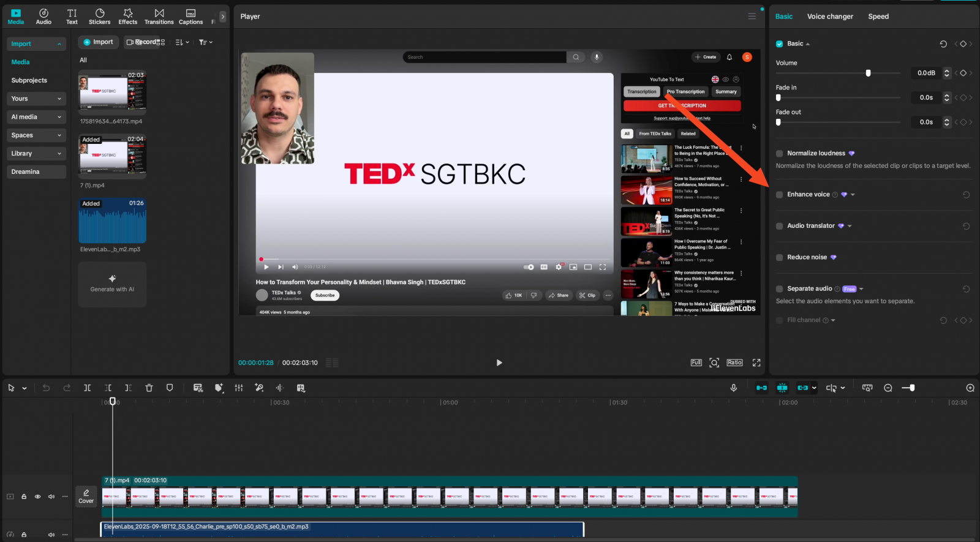Enable the Normalize loudness checkbox
980x542 pixels.
tap(779, 154)
